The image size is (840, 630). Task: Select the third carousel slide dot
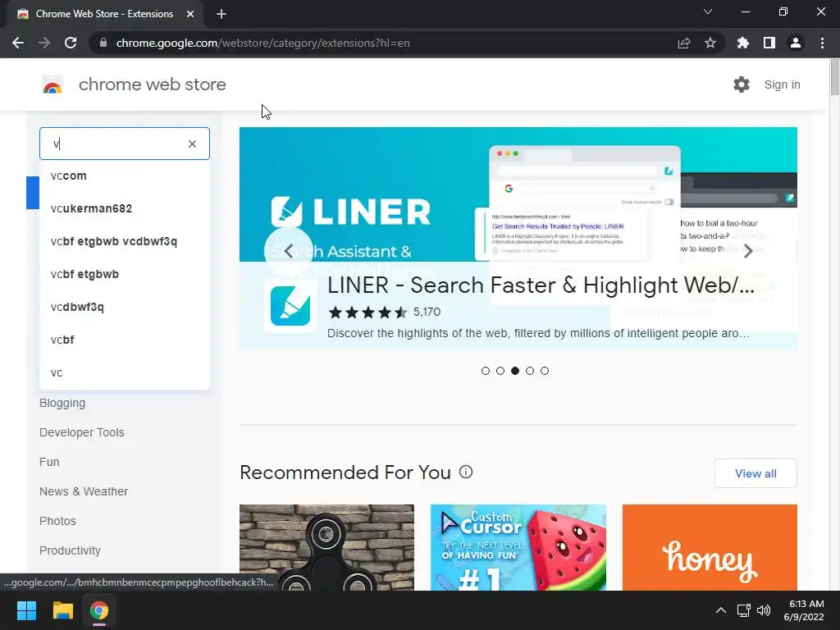point(515,371)
